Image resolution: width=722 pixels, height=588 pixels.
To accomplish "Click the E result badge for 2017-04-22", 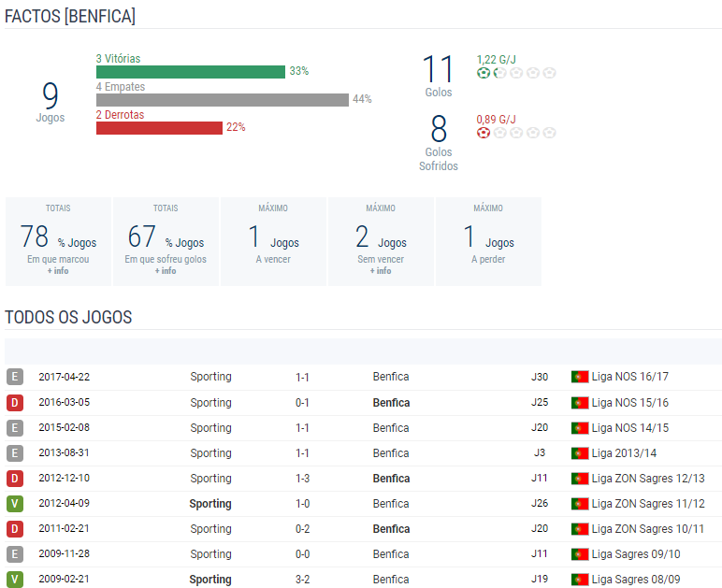I will 15,377.
